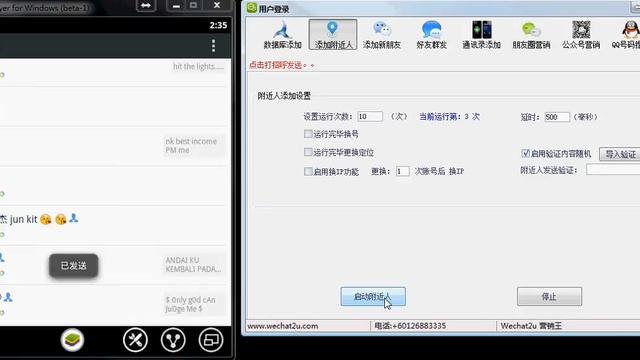Uncheck the 启用验证内容随机 checkbox

click(x=525, y=153)
